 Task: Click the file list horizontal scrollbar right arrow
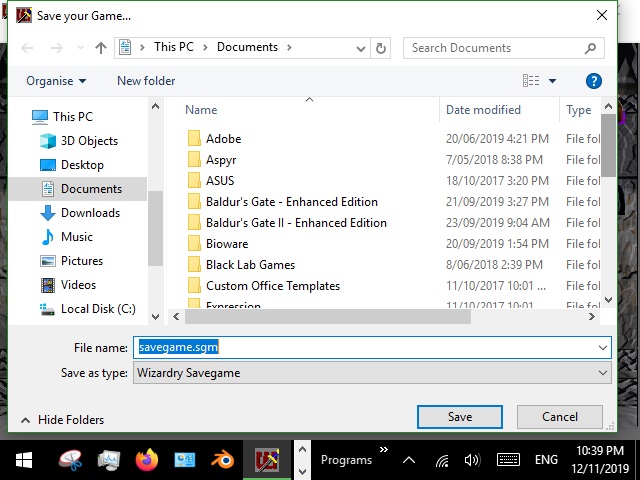(591, 317)
